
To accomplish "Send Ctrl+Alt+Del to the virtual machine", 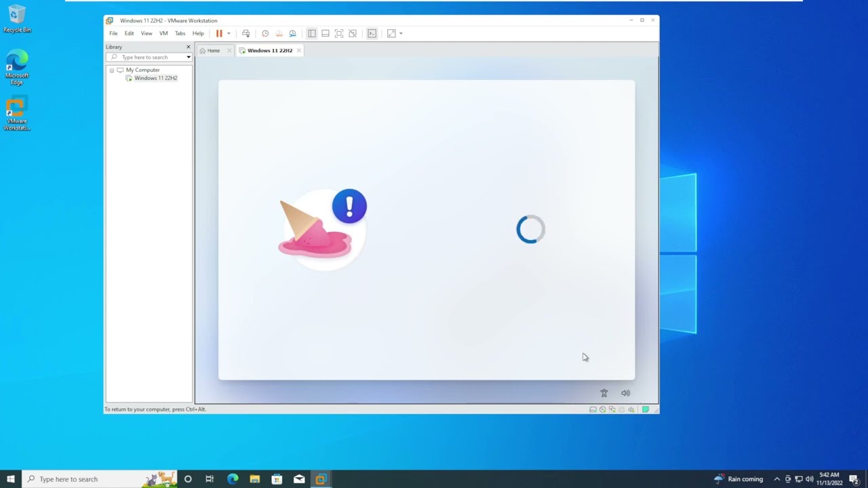I will 246,33.
